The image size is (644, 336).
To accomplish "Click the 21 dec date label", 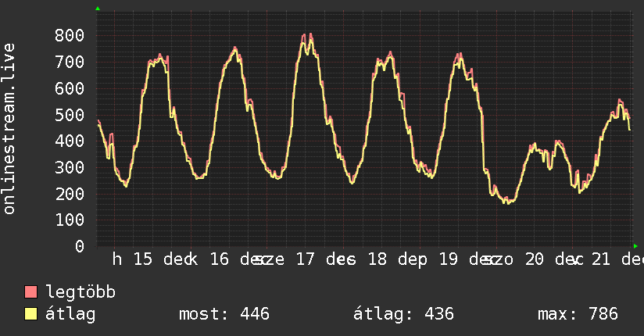I will (x=617, y=259).
